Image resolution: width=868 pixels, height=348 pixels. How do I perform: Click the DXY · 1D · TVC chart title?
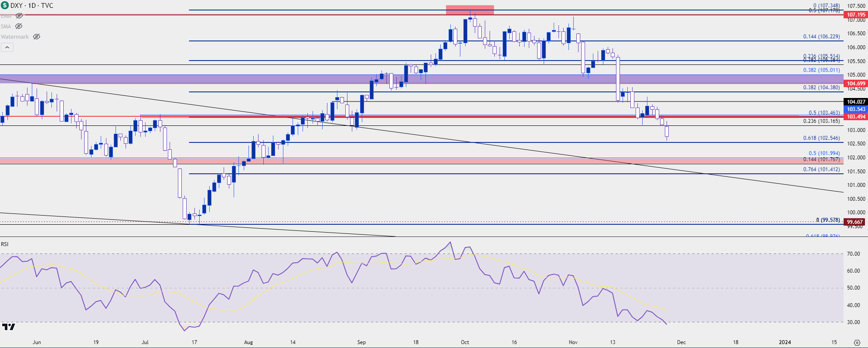pyautogui.click(x=32, y=6)
